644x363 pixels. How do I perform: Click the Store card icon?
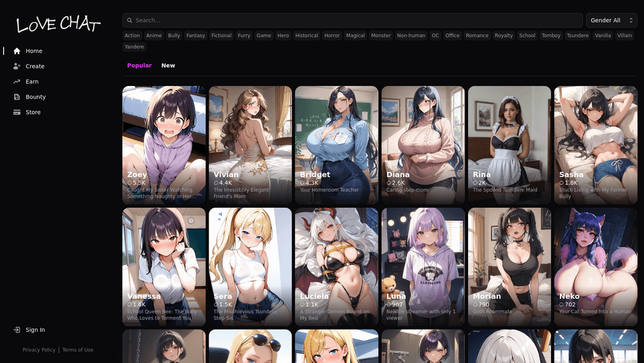[17, 112]
